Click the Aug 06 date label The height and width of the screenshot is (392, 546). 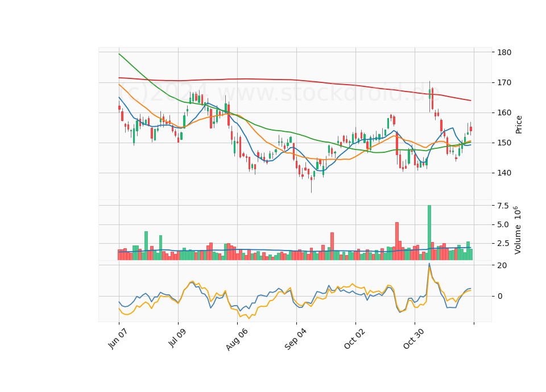click(237, 340)
